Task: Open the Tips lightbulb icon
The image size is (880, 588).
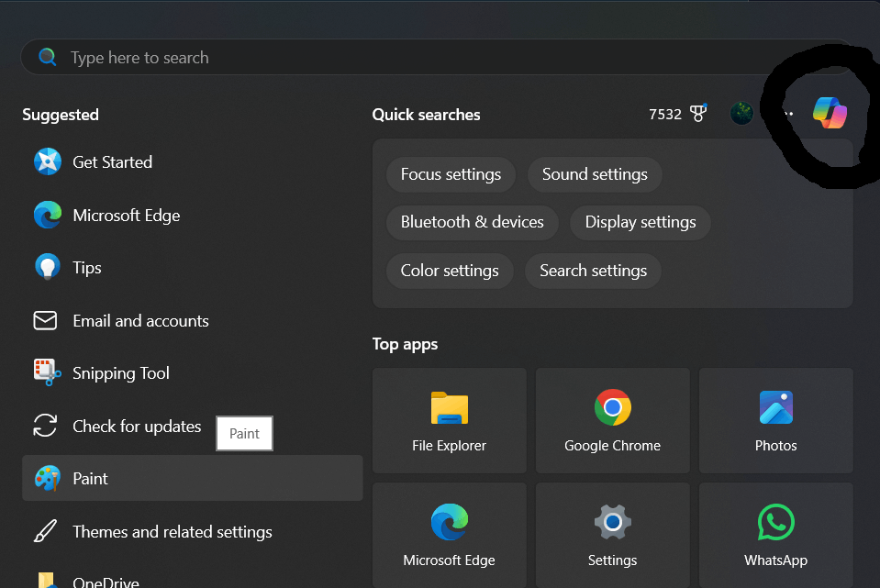Action: (x=47, y=267)
